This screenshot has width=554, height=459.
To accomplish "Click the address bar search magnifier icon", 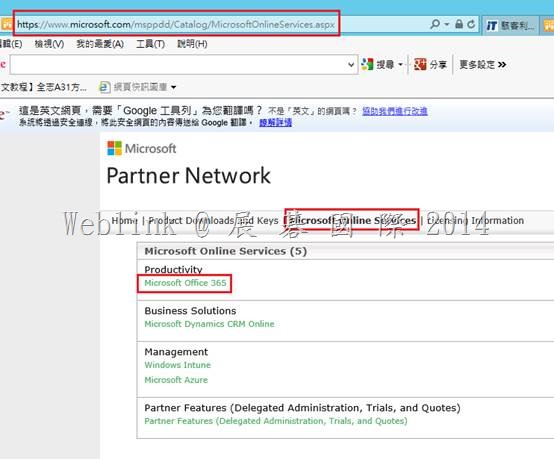I will pyautogui.click(x=435, y=24).
